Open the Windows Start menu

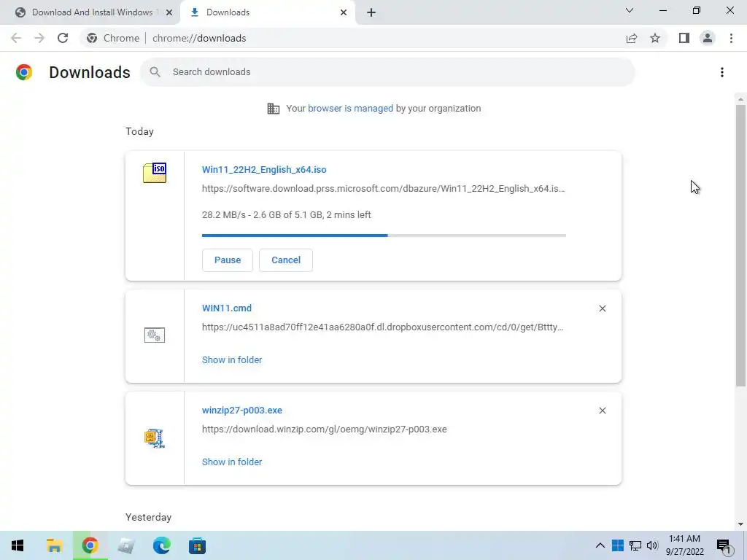18,545
